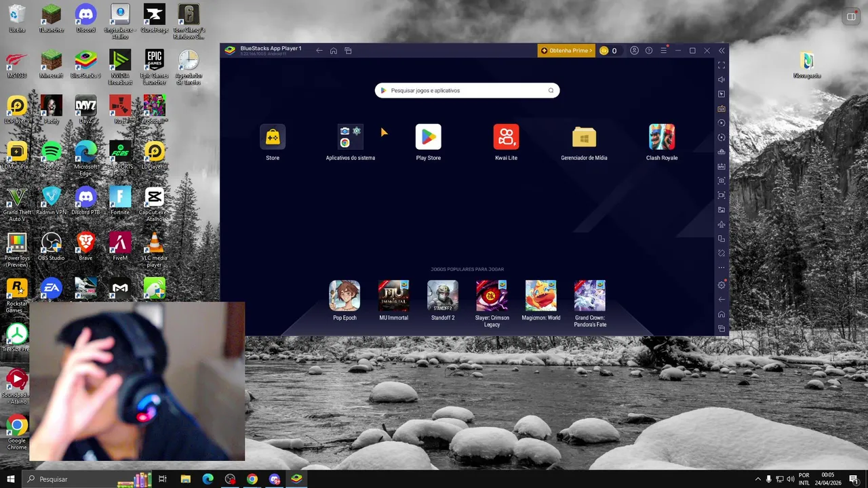Open the recent tabs icon in title bar
The height and width of the screenshot is (488, 868).
pos(348,51)
